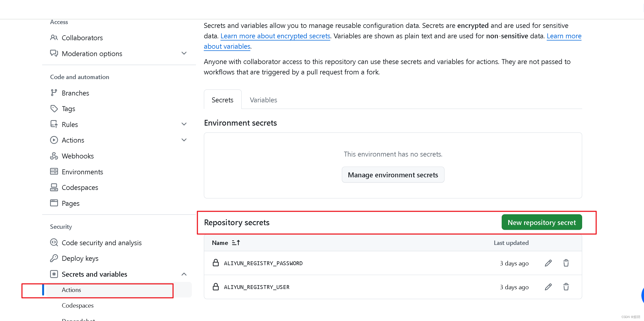Sort secrets using Name sort arrow
The width and height of the screenshot is (644, 321).
point(236,243)
